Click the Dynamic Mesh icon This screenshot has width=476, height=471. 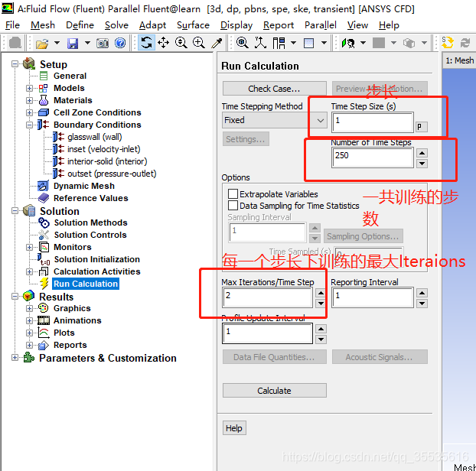point(43,186)
